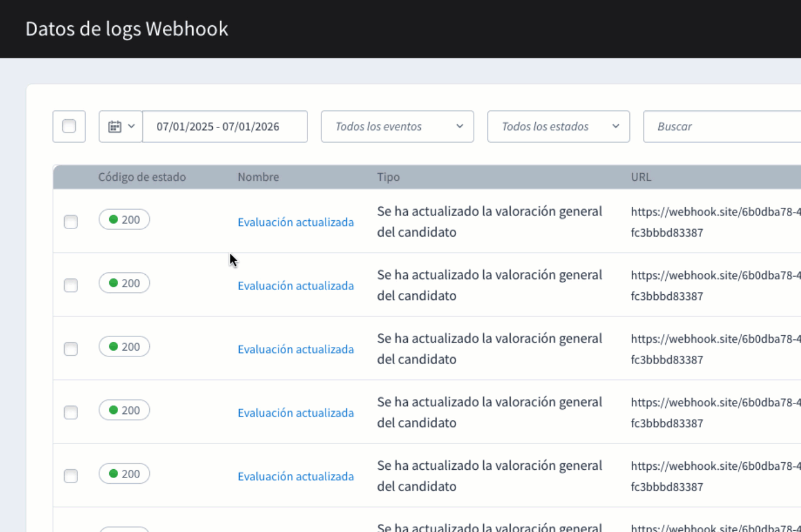Viewport: 801px width, 532px height.
Task: Click the Nombre column header
Action: 258,177
